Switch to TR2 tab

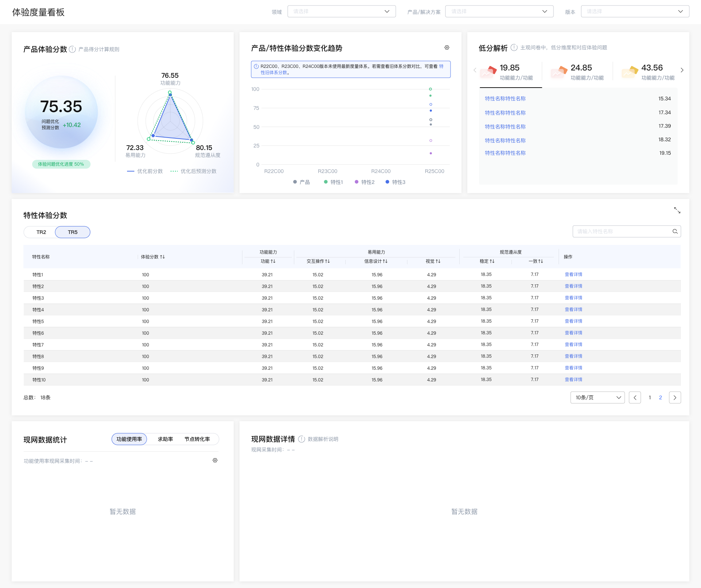(41, 232)
